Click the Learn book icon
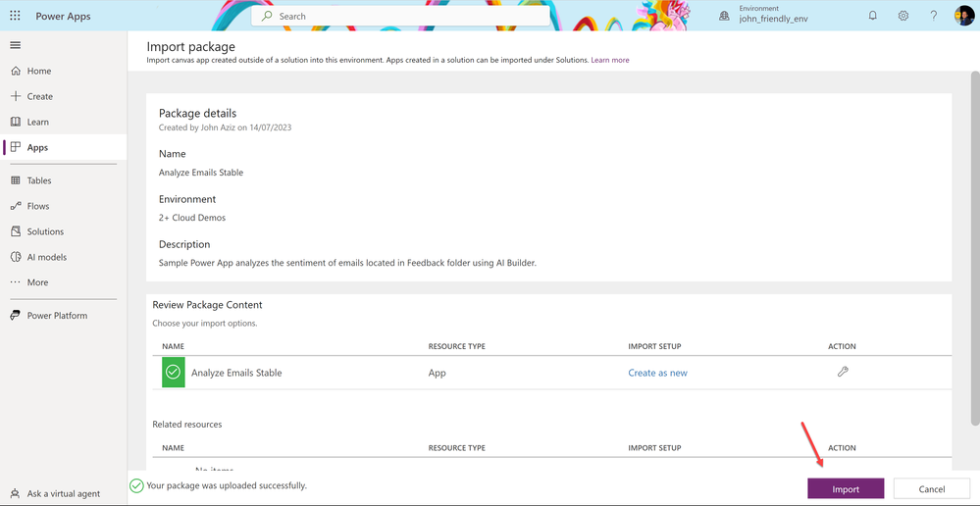This screenshot has width=980, height=506. point(17,122)
